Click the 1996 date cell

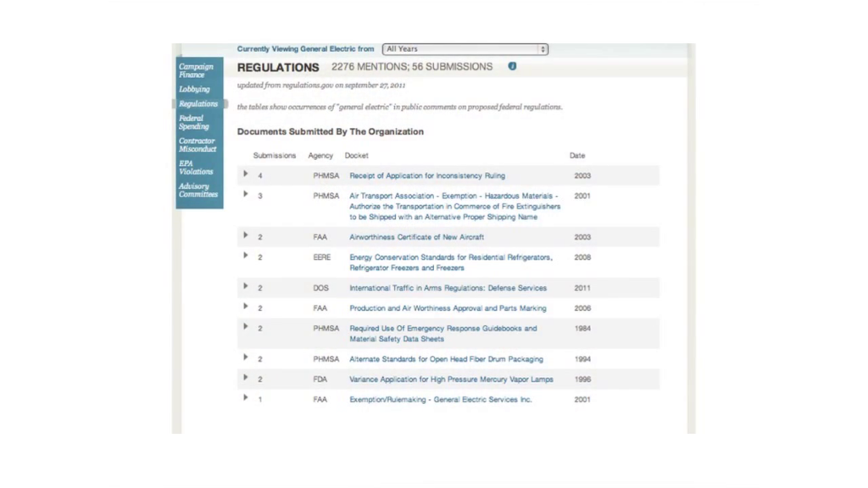pyautogui.click(x=582, y=380)
